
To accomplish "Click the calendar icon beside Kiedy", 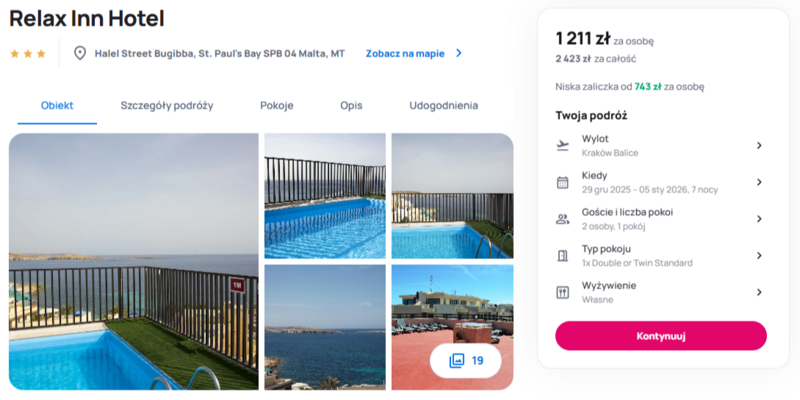I will coord(562,182).
